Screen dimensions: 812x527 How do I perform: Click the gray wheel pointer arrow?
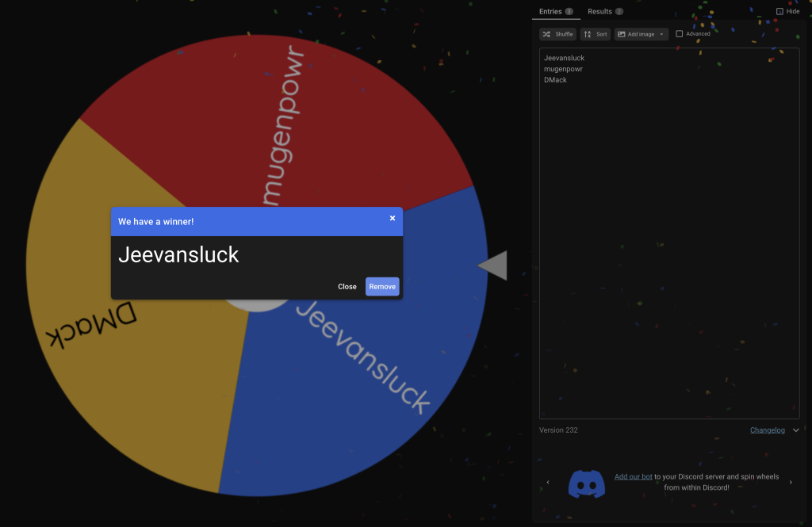point(492,265)
